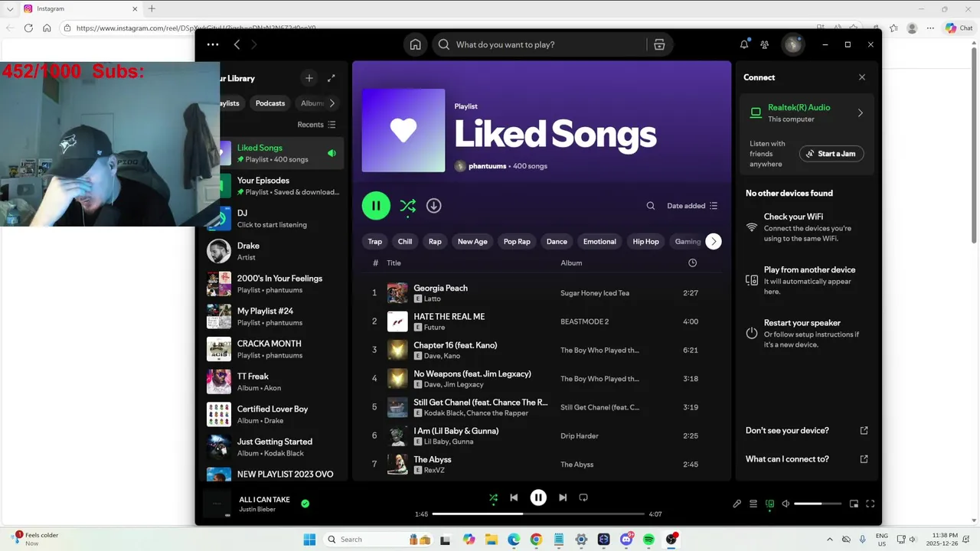Viewport: 980px width, 551px height.
Task: Open the BEASTMODE 2 album link
Action: coord(585,321)
